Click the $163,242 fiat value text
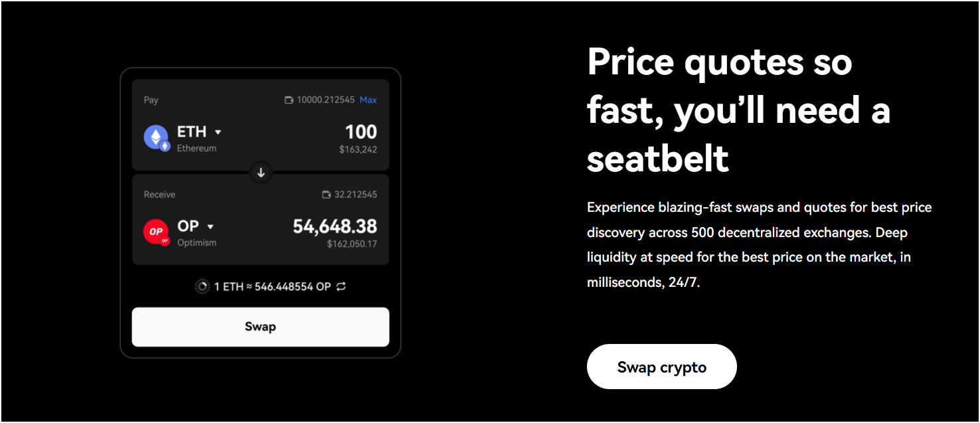 (x=358, y=149)
